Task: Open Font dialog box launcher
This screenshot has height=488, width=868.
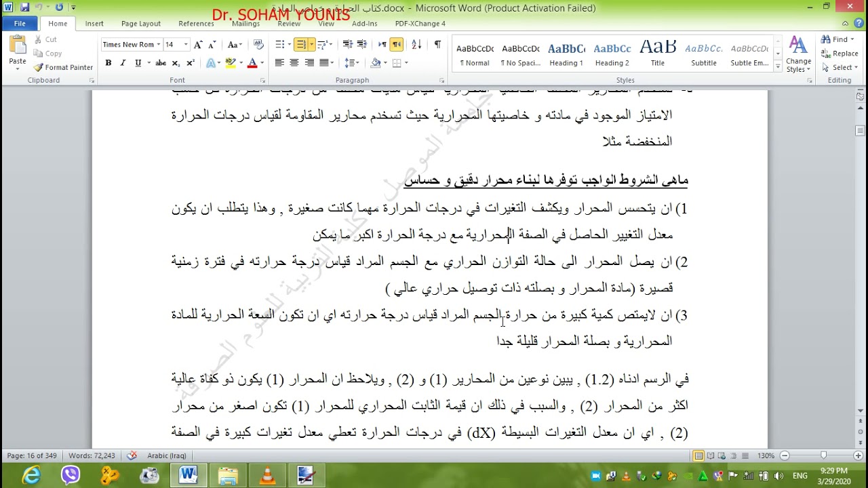Action: coord(264,80)
